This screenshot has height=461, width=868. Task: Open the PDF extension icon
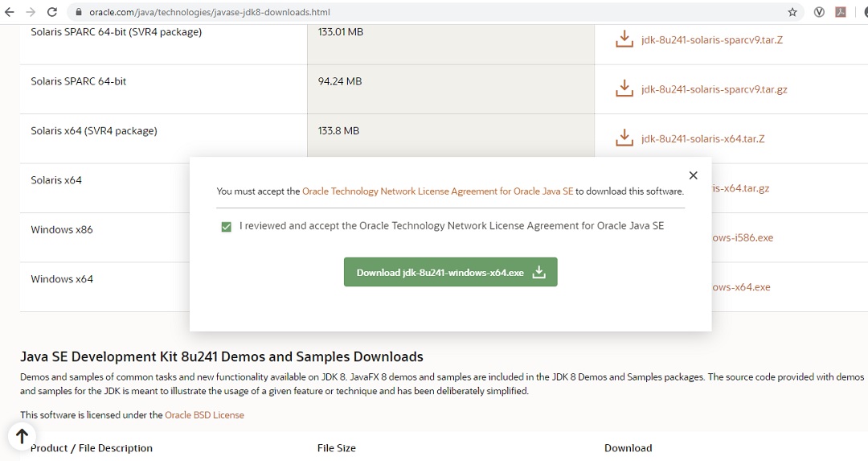point(841,11)
